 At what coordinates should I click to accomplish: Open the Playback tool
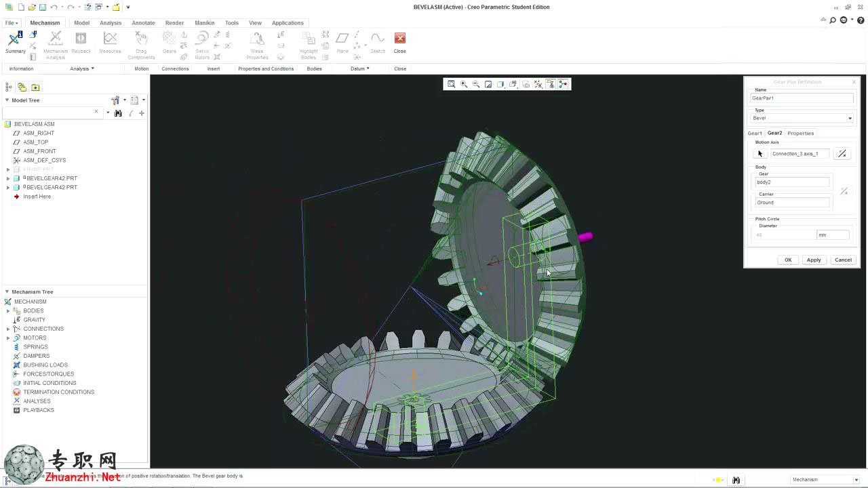coord(81,43)
